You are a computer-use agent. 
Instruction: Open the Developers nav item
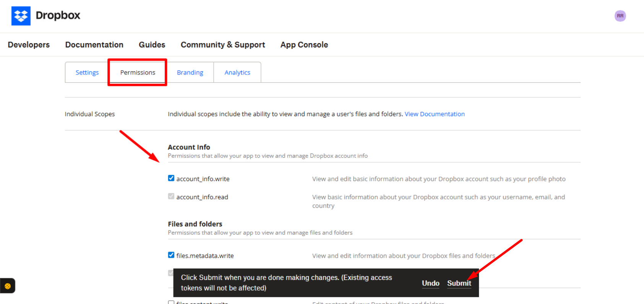[29, 45]
